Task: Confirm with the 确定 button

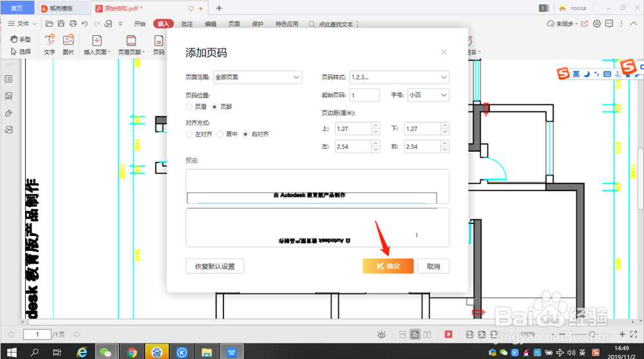Action: tap(388, 266)
